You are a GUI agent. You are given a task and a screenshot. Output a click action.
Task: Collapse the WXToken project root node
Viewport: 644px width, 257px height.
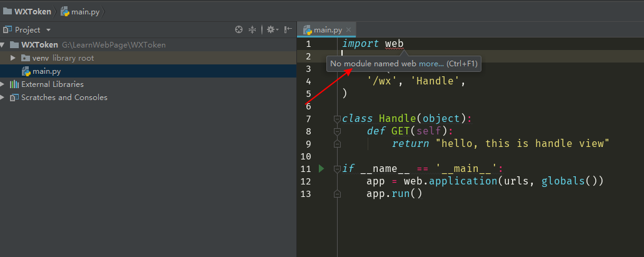click(x=3, y=45)
